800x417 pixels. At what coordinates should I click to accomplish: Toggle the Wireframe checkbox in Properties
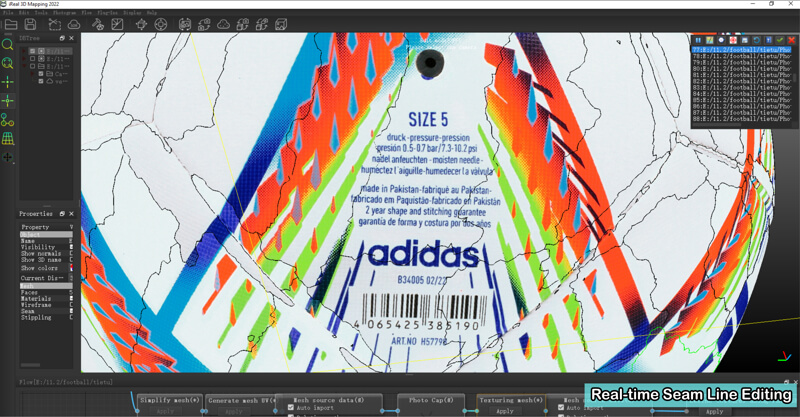pyautogui.click(x=71, y=305)
